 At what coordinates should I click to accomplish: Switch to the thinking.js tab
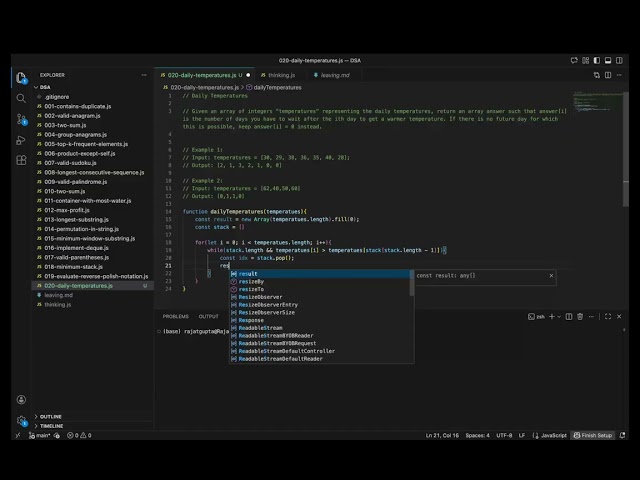coord(280,75)
